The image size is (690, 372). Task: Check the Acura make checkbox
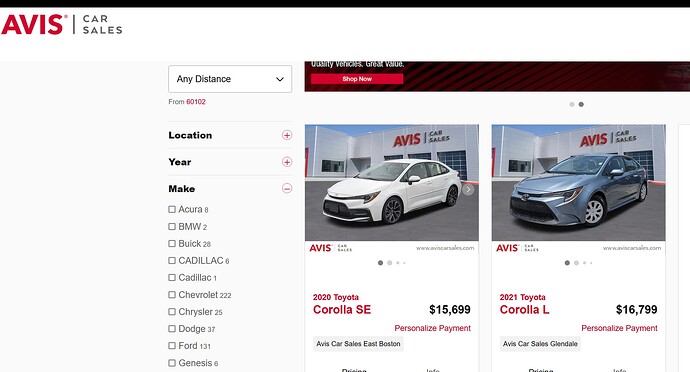(x=172, y=209)
